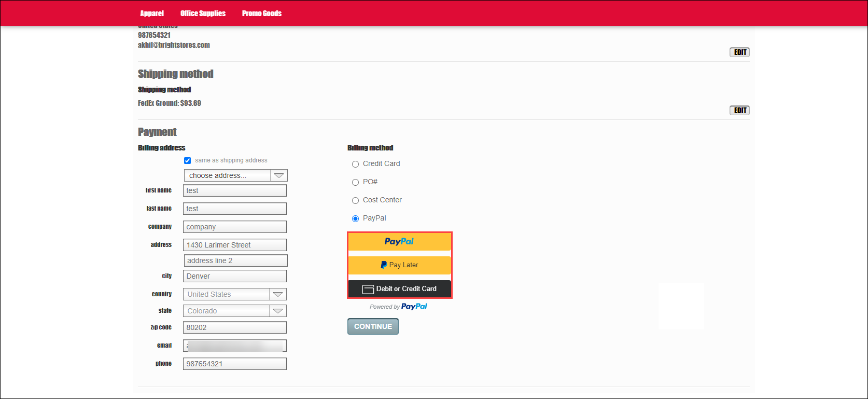
Task: Click the first name field
Action: point(235,190)
